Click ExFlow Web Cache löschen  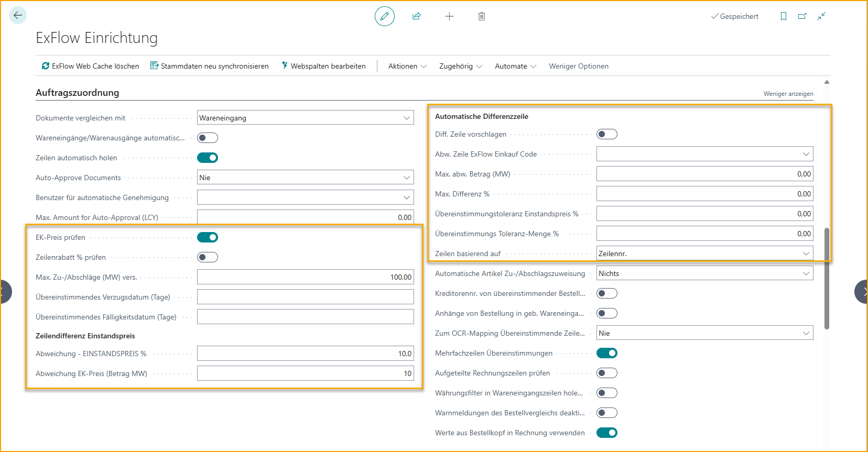pos(90,66)
